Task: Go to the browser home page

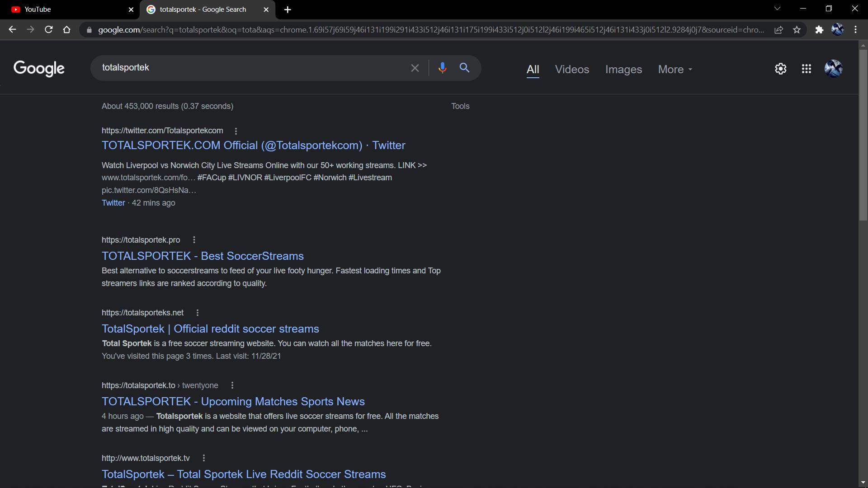Action: 67,30
